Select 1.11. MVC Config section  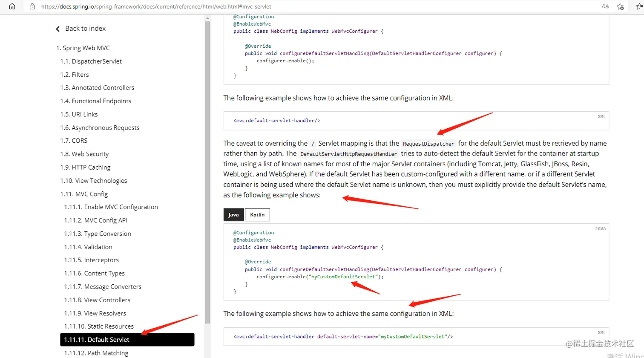84,194
